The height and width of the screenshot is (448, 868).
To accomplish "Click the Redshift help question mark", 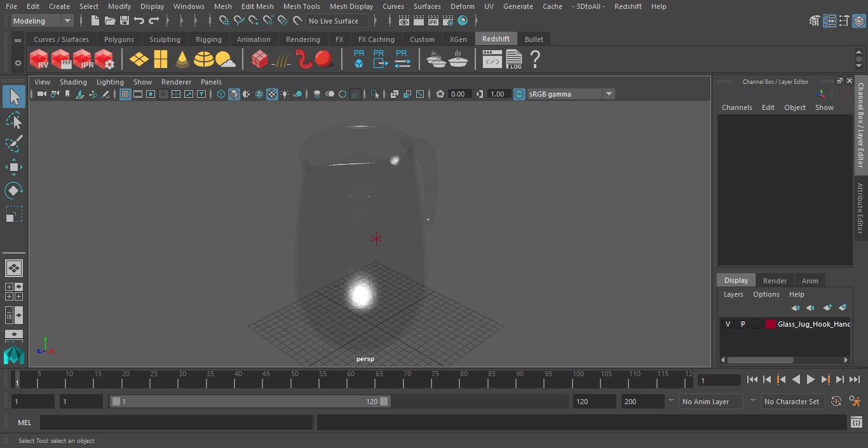I will tap(535, 60).
